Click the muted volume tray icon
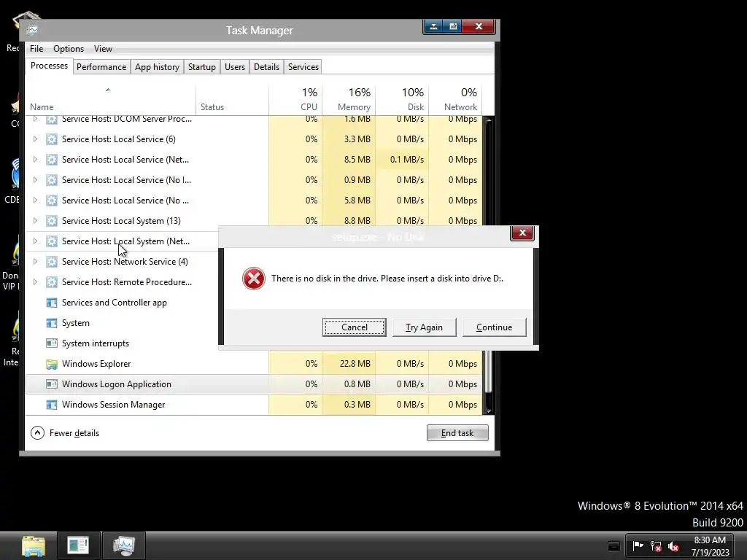747x560 pixels. pyautogui.click(x=673, y=546)
